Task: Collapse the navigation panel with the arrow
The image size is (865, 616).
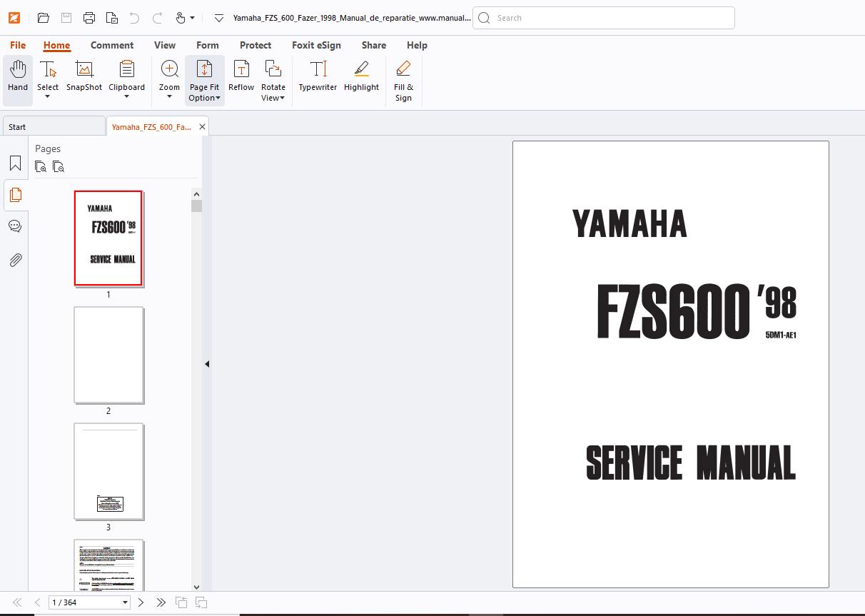Action: tap(207, 364)
